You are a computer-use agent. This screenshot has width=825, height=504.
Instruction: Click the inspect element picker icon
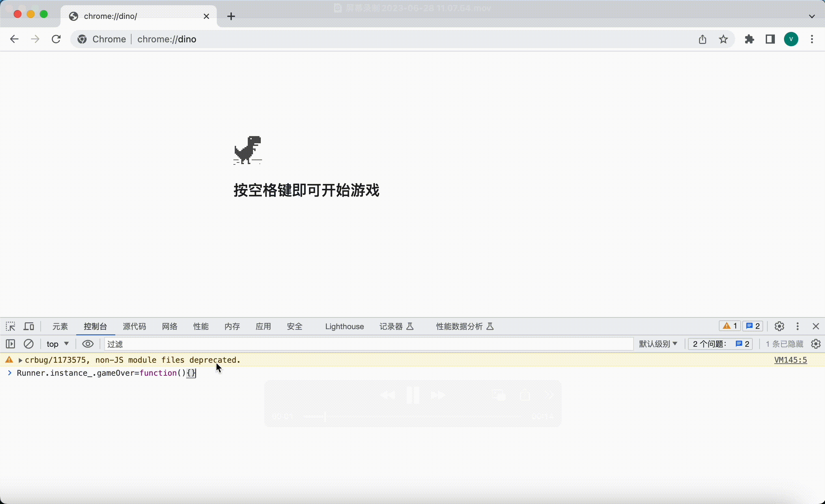tap(10, 326)
